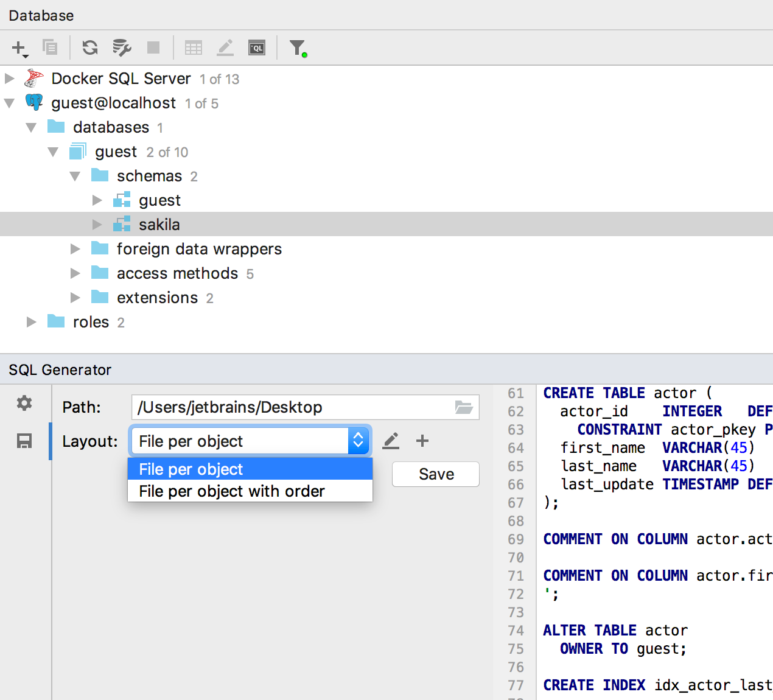
Task: Click the Save button
Action: [x=436, y=474]
